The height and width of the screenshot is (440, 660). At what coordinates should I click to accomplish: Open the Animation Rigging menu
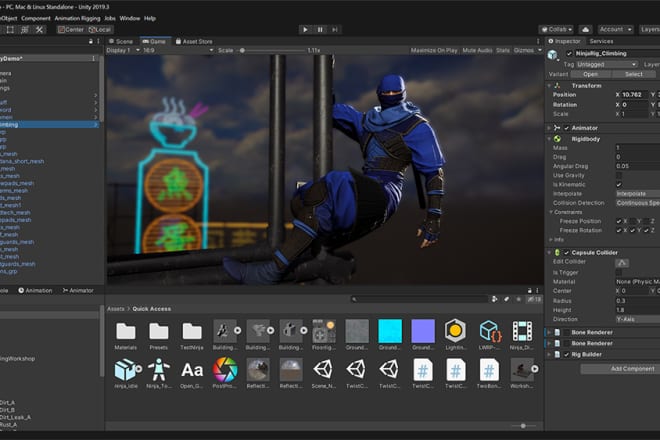(x=77, y=19)
